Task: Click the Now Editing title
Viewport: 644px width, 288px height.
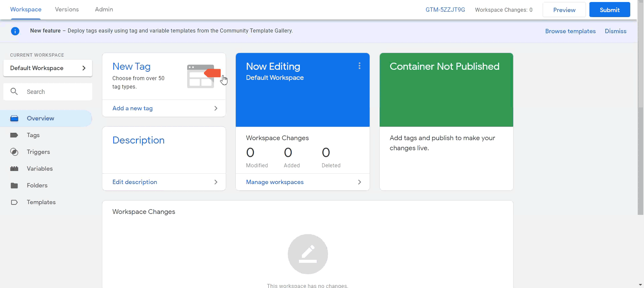Action: (x=273, y=66)
